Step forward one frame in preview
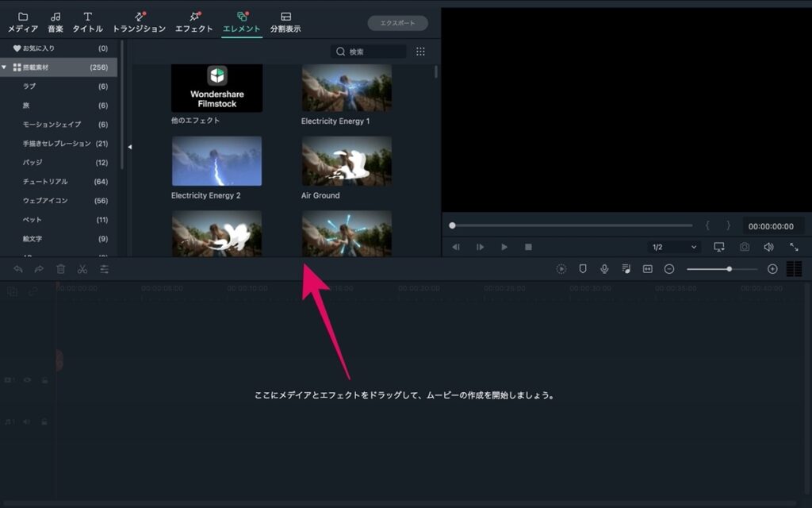Screen dimensions: 812x508 click(x=480, y=248)
